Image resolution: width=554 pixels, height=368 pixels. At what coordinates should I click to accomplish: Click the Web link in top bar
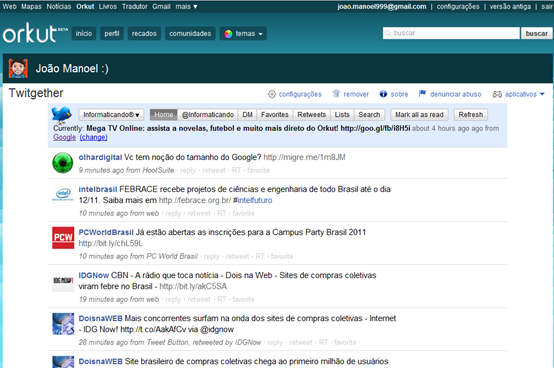(10, 6)
